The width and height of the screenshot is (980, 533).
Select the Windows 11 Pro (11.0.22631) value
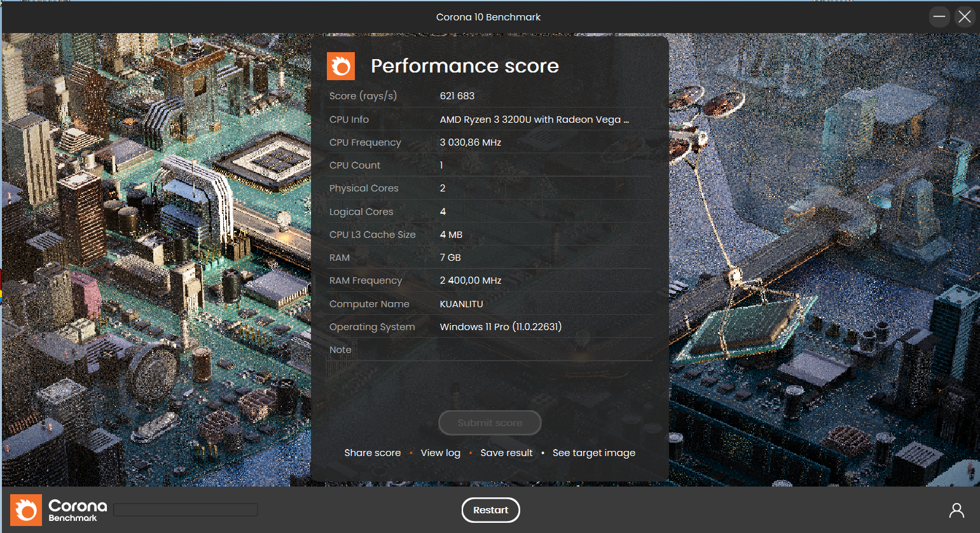500,327
